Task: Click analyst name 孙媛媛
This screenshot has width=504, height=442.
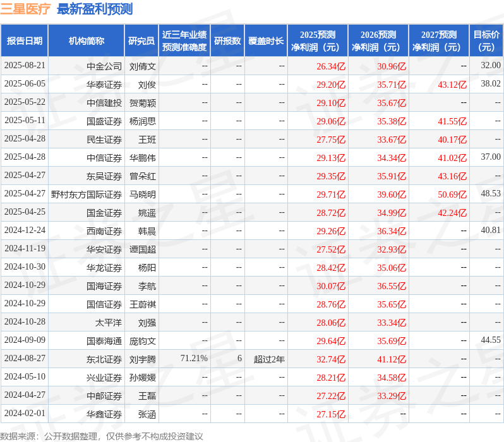Action: tap(142, 378)
